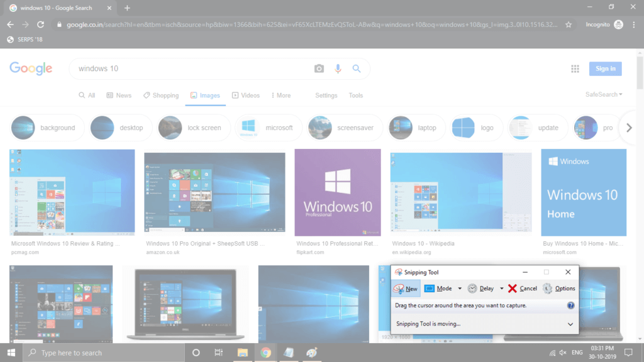Open Task View on the taskbar
The width and height of the screenshot is (644, 362).
[x=218, y=353]
